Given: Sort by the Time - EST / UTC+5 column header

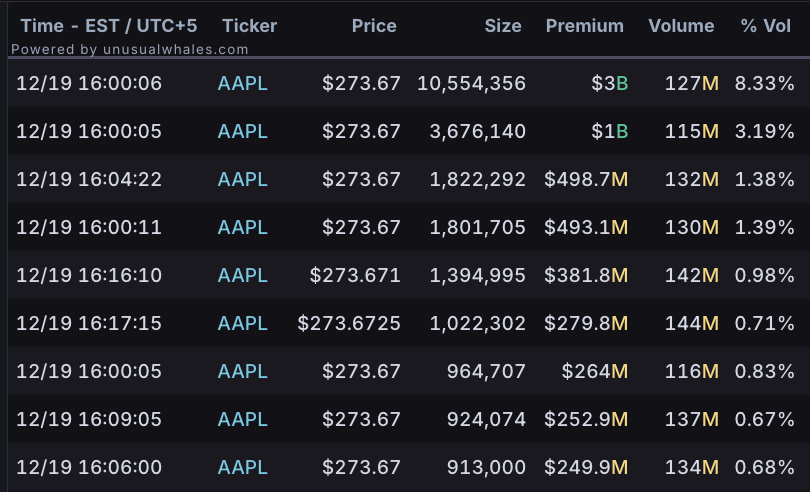Looking at the screenshot, I should point(108,26).
